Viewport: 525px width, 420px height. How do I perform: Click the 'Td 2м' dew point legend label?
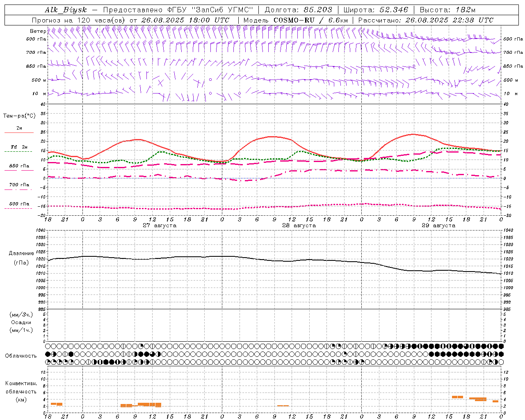click(19, 147)
